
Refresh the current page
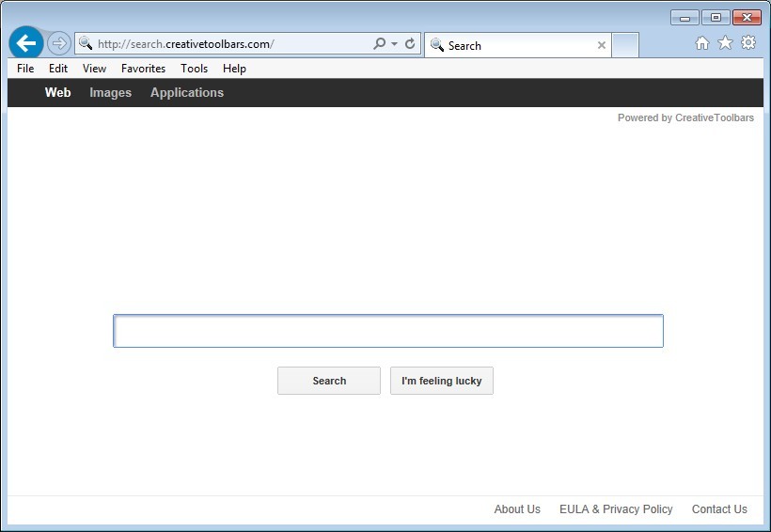click(x=410, y=44)
